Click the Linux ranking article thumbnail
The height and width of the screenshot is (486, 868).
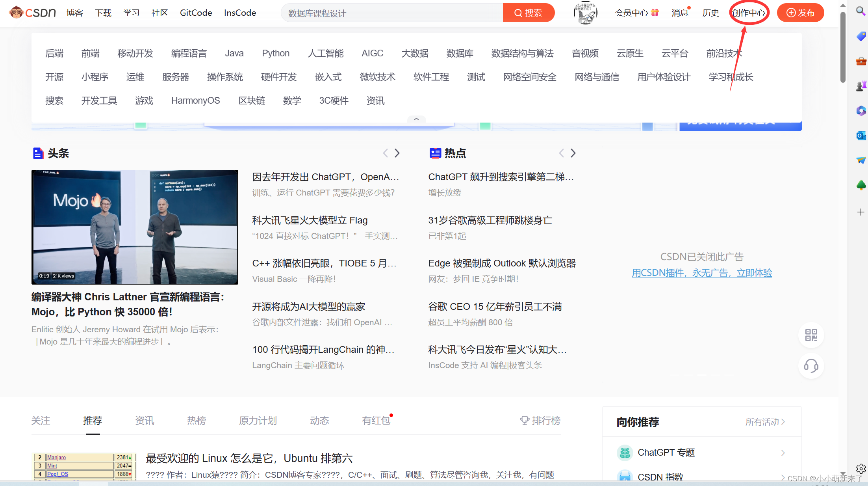84,466
